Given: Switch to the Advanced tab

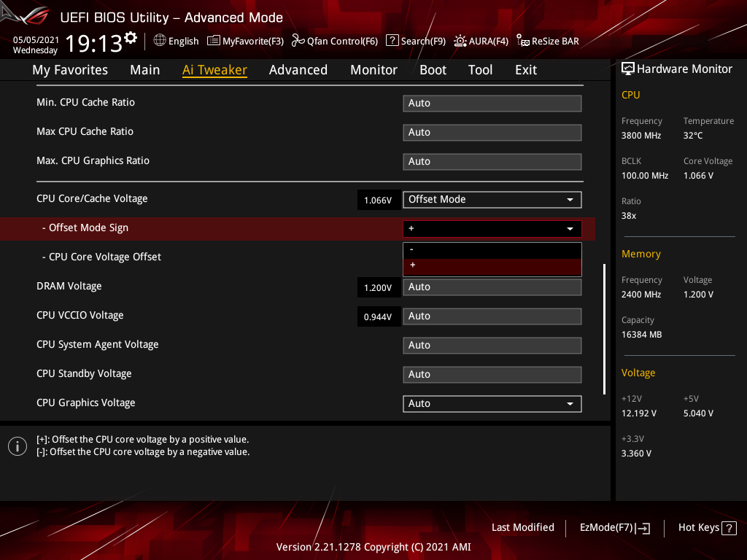Looking at the screenshot, I should pyautogui.click(x=298, y=70).
